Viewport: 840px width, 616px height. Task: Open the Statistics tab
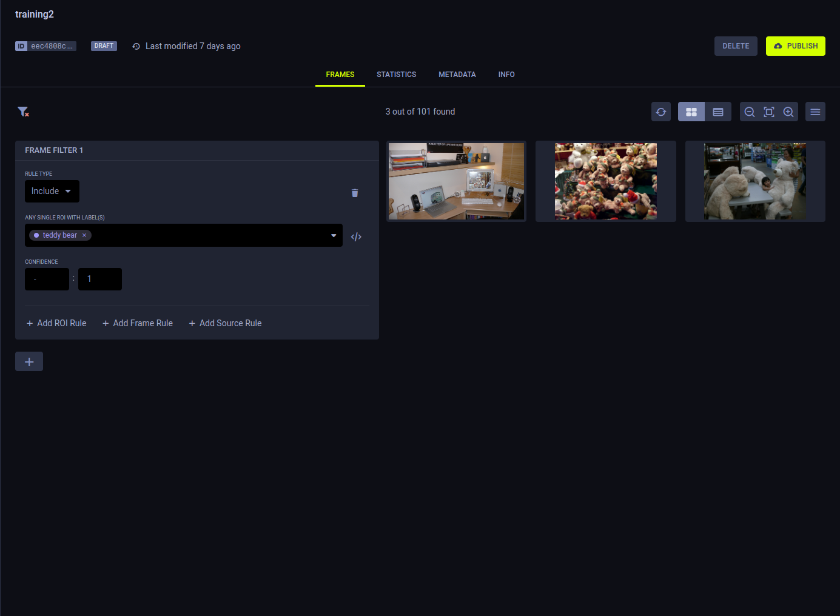pos(396,75)
